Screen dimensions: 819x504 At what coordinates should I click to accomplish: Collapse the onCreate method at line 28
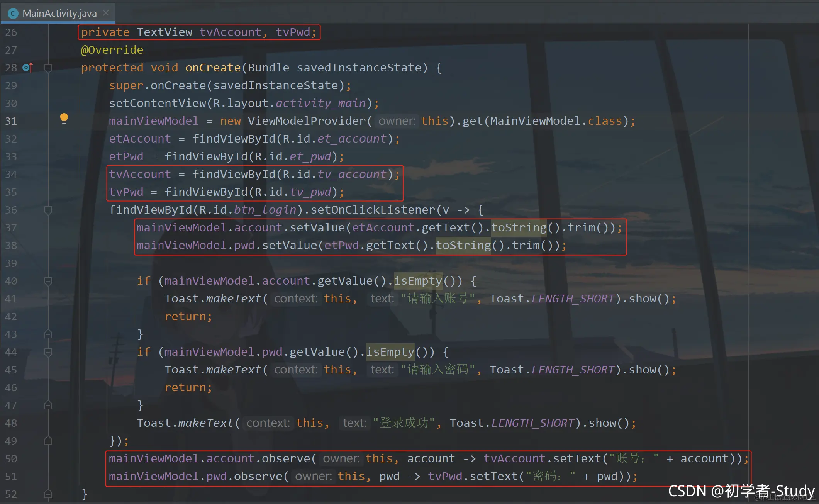(48, 68)
